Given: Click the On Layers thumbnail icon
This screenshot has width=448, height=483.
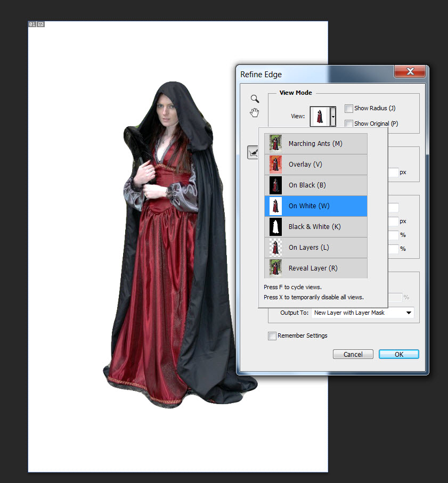Looking at the screenshot, I should [275, 248].
